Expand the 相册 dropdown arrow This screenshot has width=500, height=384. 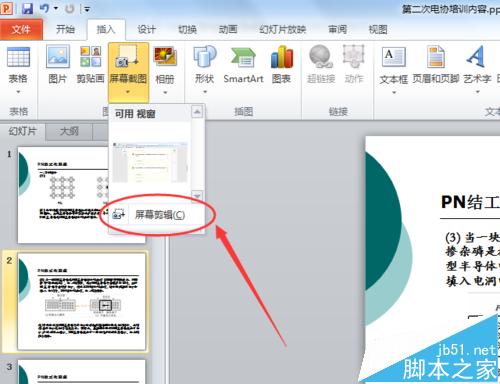pyautogui.click(x=165, y=92)
